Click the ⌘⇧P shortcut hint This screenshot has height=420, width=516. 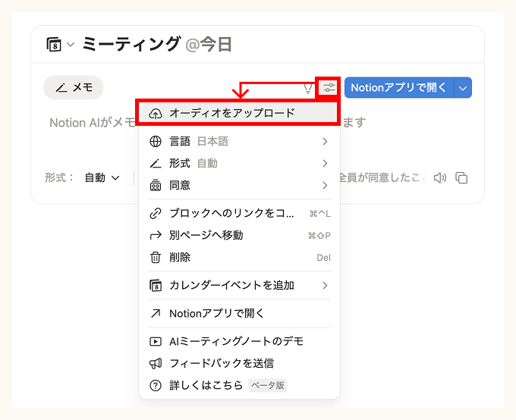point(319,236)
